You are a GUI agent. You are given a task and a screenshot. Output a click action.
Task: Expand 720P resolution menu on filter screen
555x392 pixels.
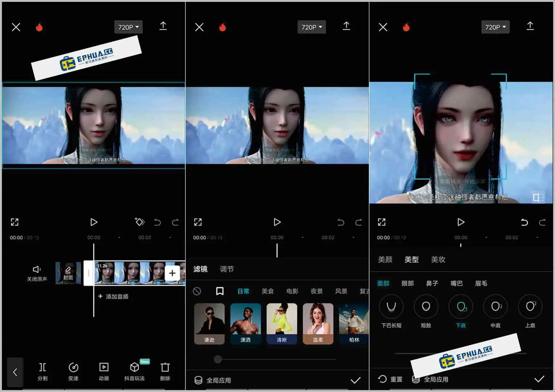(311, 27)
